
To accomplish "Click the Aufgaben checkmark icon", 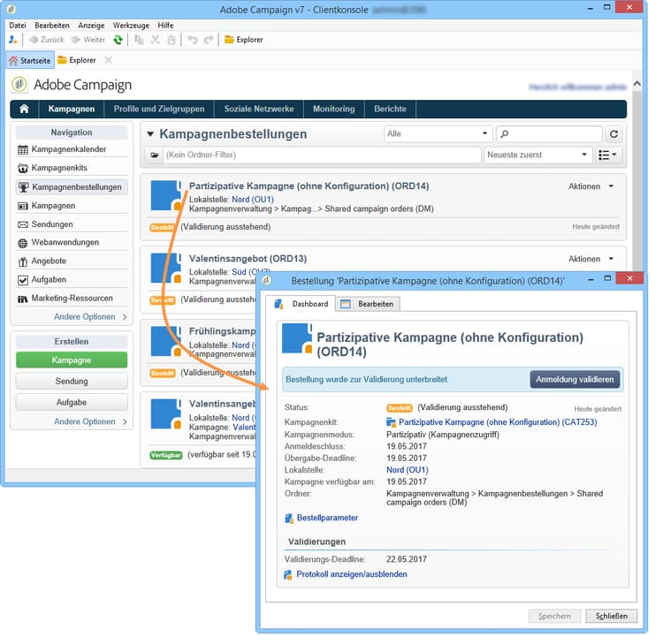I will pos(23,280).
